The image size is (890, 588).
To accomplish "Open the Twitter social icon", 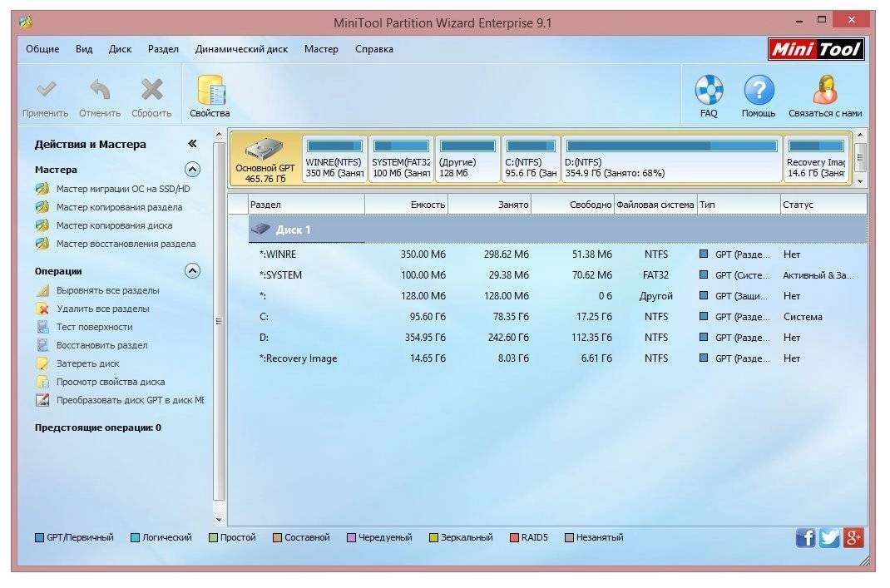I will click(x=829, y=537).
